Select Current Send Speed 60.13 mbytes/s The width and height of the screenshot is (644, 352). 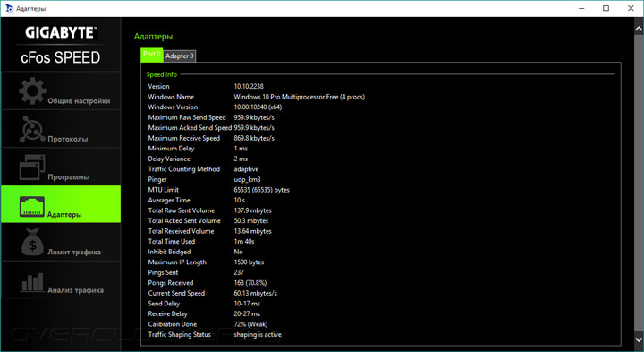pyautogui.click(x=256, y=293)
